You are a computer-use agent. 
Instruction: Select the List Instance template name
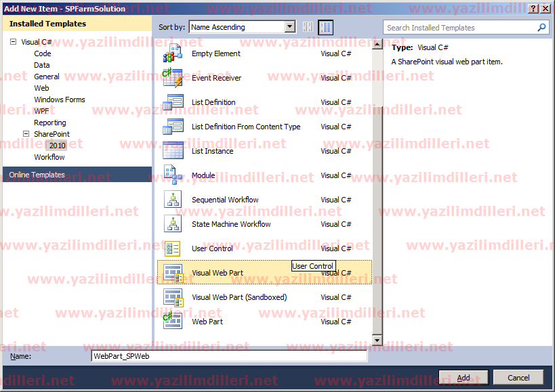pos(212,151)
